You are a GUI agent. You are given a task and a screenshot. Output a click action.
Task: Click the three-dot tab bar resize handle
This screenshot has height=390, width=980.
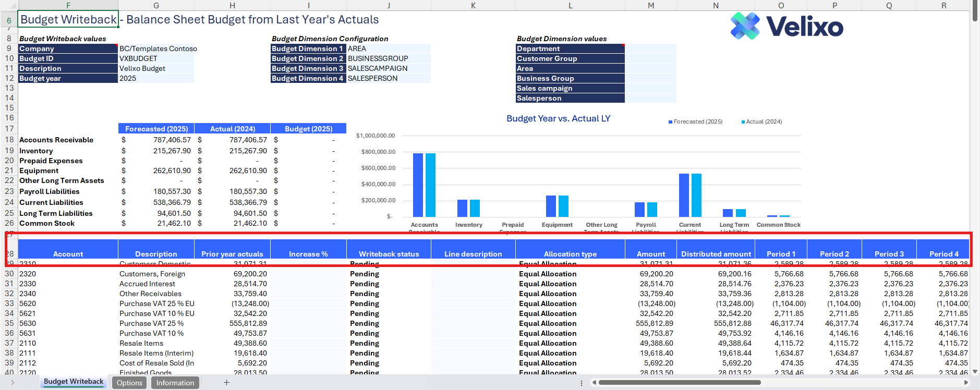(x=582, y=383)
